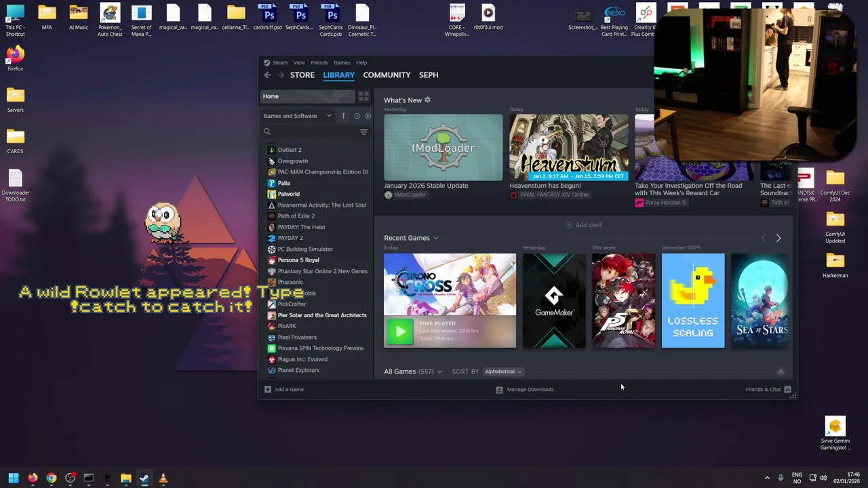Image resolution: width=868 pixels, height=488 pixels.
Task: Click Manage Downloads text
Action: [x=530, y=390]
